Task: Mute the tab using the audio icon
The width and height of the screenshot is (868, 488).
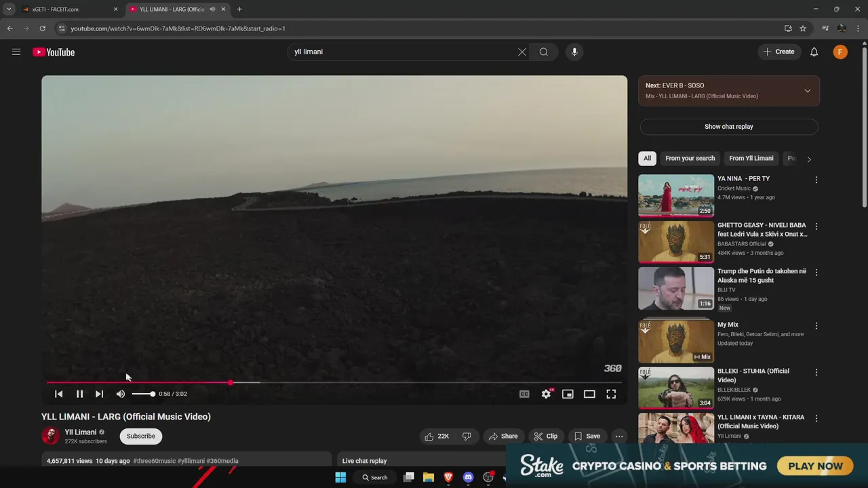Action: pos(212,9)
